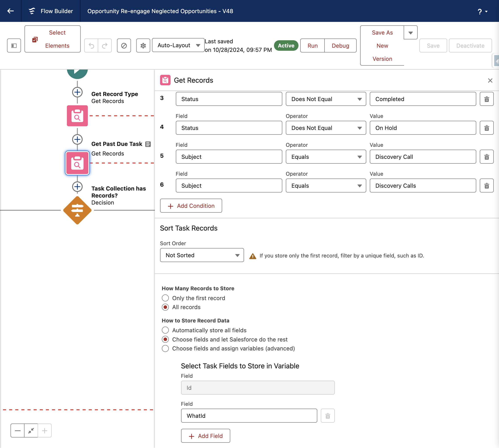Click the redo arrow icon
Image resolution: width=499 pixels, height=448 pixels.
click(x=105, y=45)
